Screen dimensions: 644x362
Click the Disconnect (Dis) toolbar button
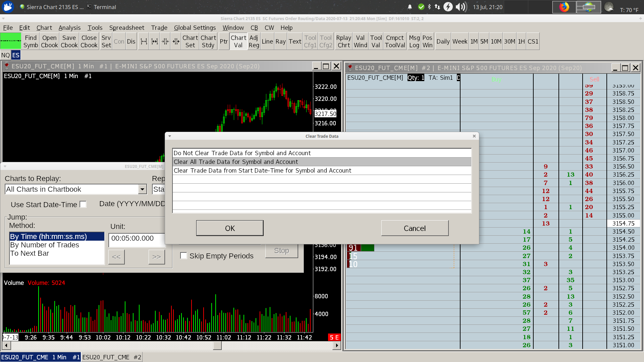(x=131, y=41)
